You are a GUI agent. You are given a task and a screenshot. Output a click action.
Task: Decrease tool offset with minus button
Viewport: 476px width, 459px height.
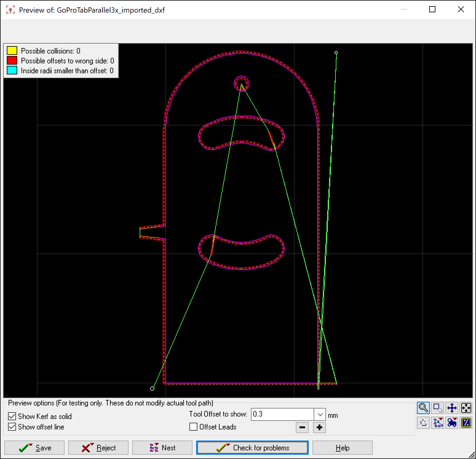(x=302, y=427)
